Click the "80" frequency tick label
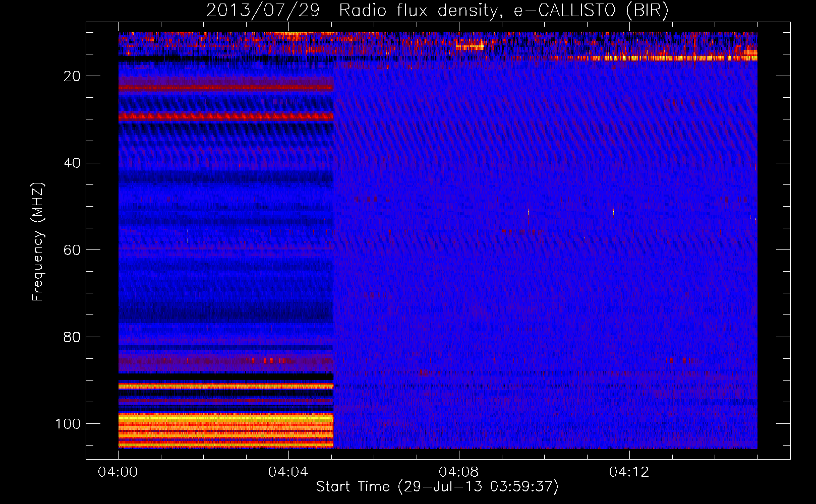 (72, 337)
